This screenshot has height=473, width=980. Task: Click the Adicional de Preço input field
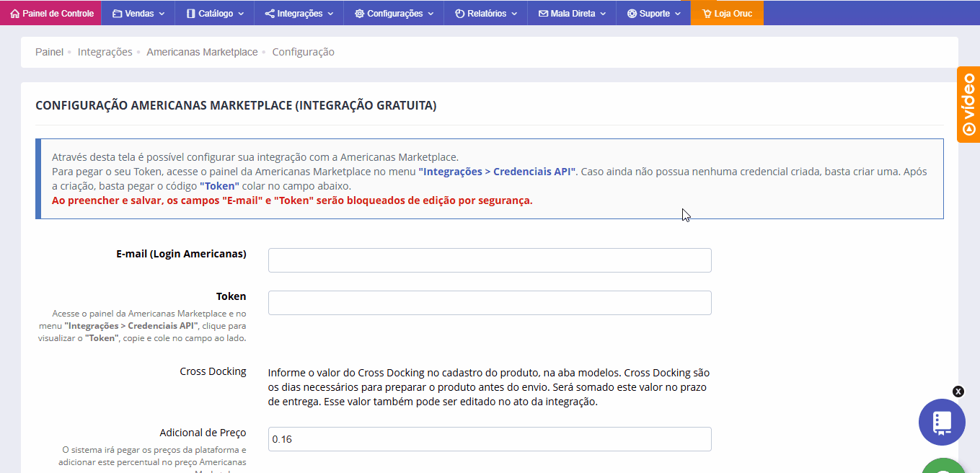tap(490, 439)
